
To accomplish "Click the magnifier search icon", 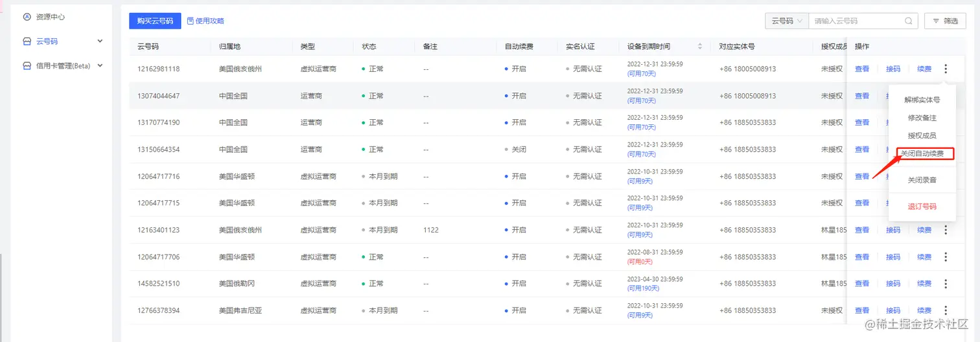I will [909, 21].
